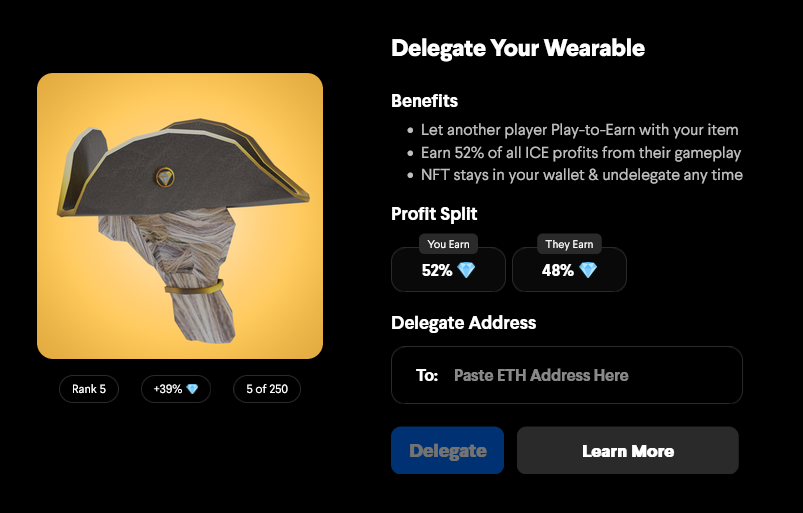Image resolution: width=803 pixels, height=513 pixels.
Task: Click the diamond icon next to 52%
Action: pyautogui.click(x=466, y=270)
